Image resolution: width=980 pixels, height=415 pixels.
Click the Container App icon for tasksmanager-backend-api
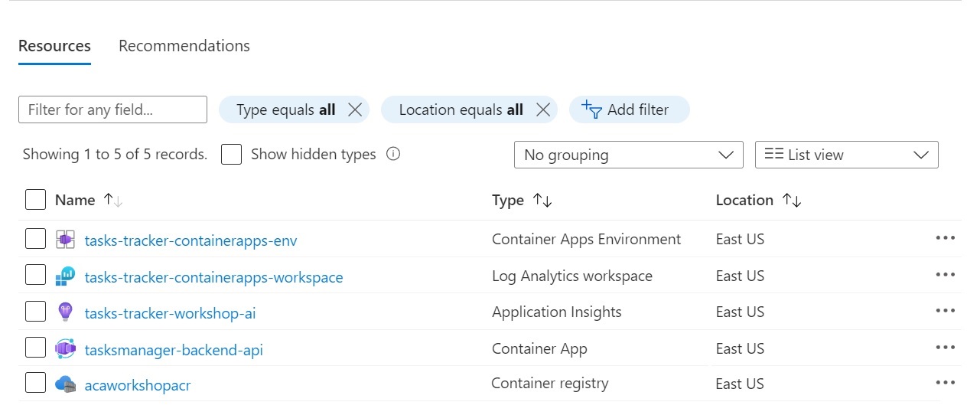pos(65,349)
